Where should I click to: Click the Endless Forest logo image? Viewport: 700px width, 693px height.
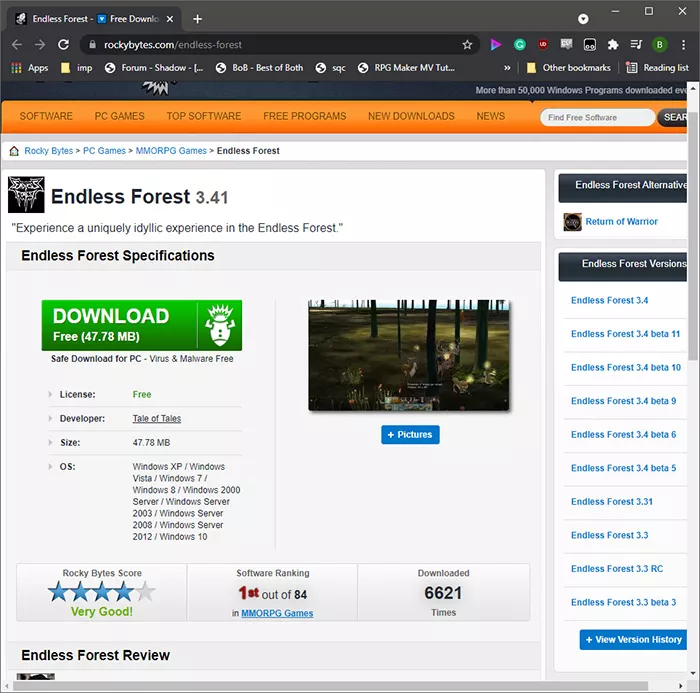[26, 195]
